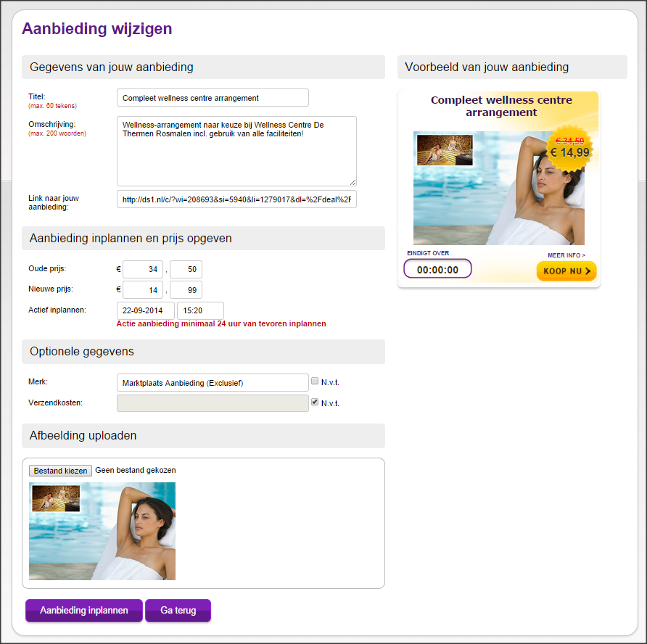Image resolution: width=647 pixels, height=644 pixels.
Task: Uncheck the N.v.t. box next to Verzendkosten
Action: (x=315, y=402)
